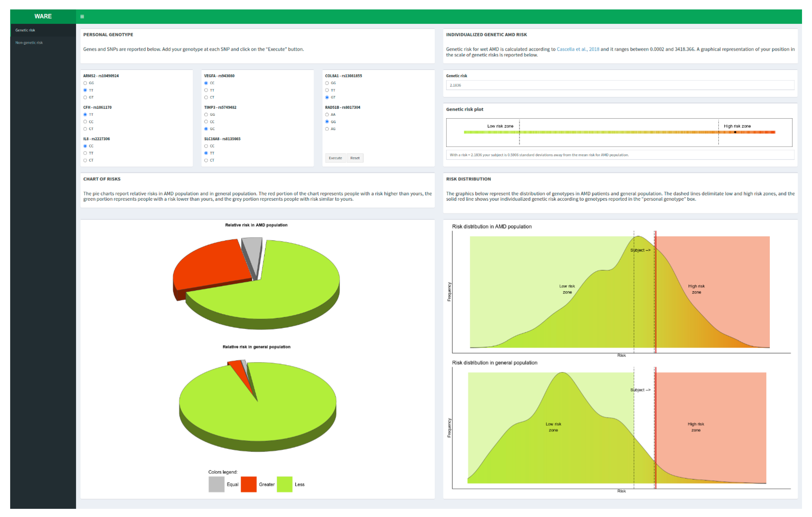This screenshot has width=812, height=517.
Task: Open the Cascella et al., 2018 link
Action: [578, 49]
